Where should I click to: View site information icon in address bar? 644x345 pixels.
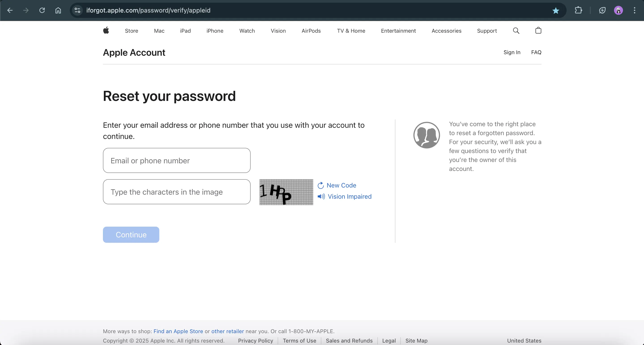coord(77,10)
